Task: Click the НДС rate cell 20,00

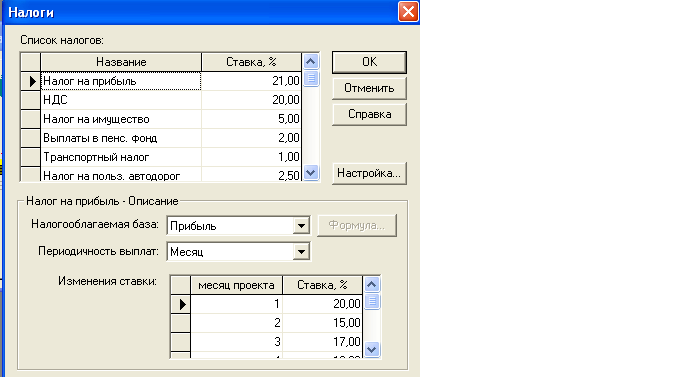Action: pyautogui.click(x=251, y=100)
